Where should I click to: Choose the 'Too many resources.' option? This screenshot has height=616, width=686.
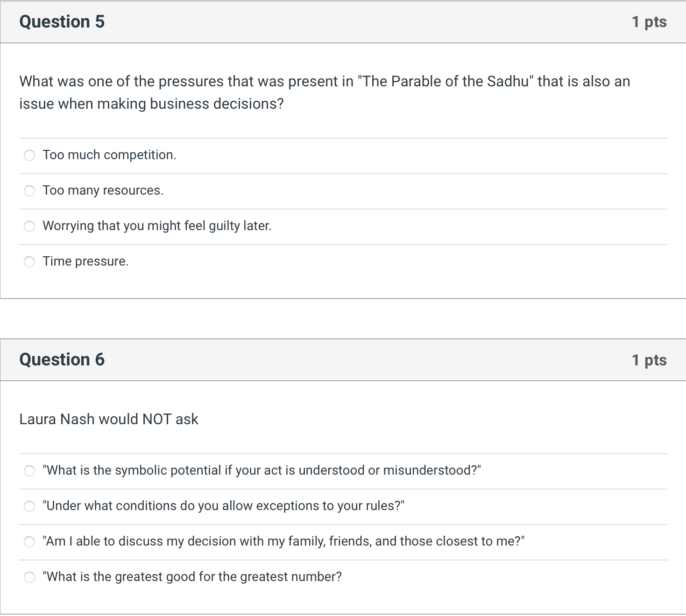coord(29,191)
